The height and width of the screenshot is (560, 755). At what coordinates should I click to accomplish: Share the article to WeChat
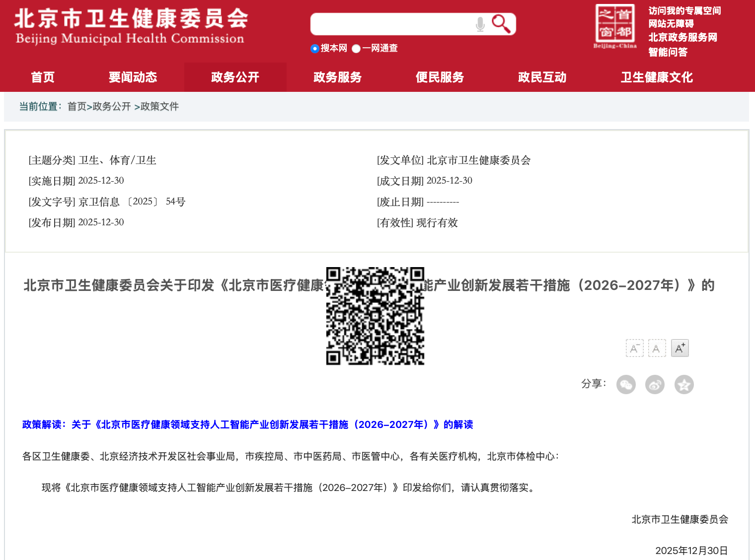pos(626,384)
